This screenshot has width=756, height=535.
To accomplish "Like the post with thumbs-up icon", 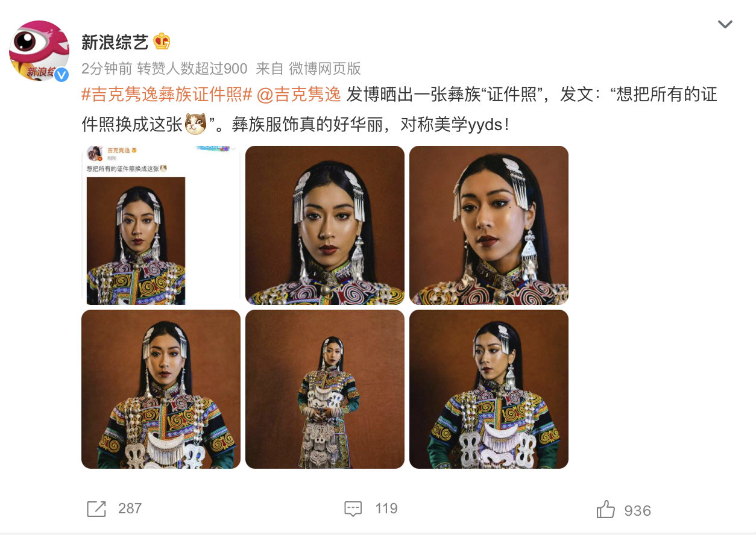I will (x=606, y=510).
